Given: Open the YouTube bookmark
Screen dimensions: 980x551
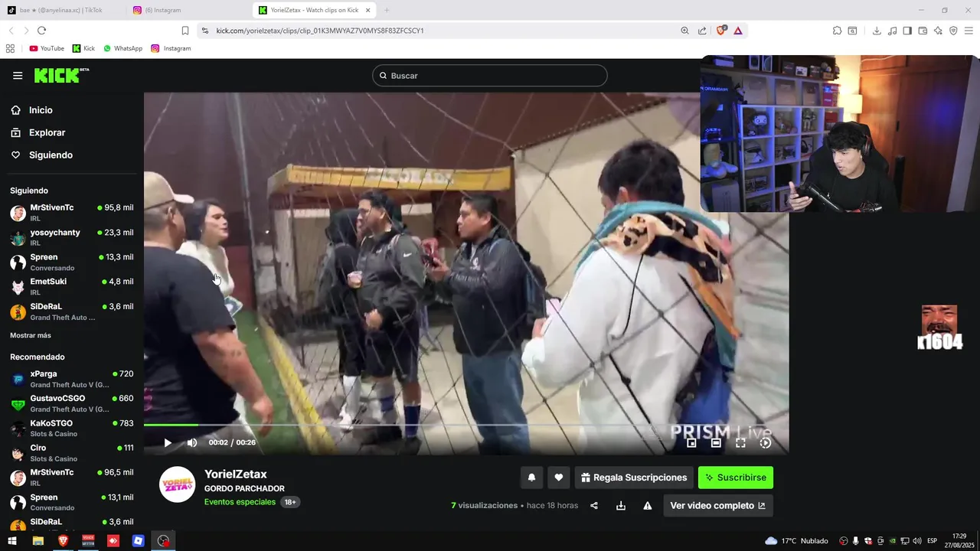Looking at the screenshot, I should click(x=47, y=48).
